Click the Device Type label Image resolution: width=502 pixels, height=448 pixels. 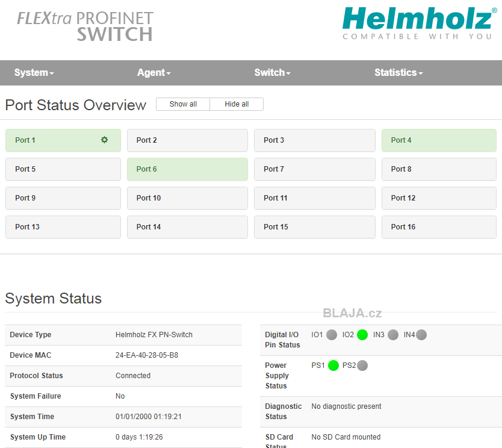[x=31, y=335]
